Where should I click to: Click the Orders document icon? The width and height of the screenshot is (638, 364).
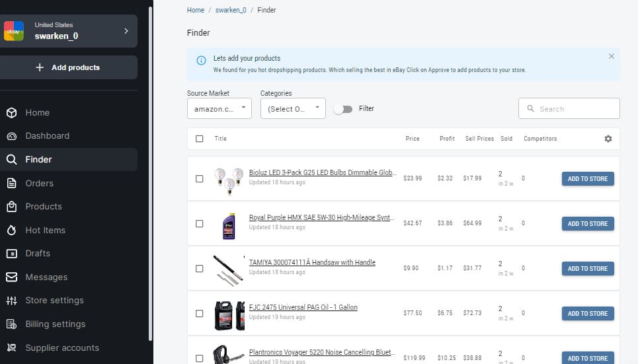tap(12, 183)
